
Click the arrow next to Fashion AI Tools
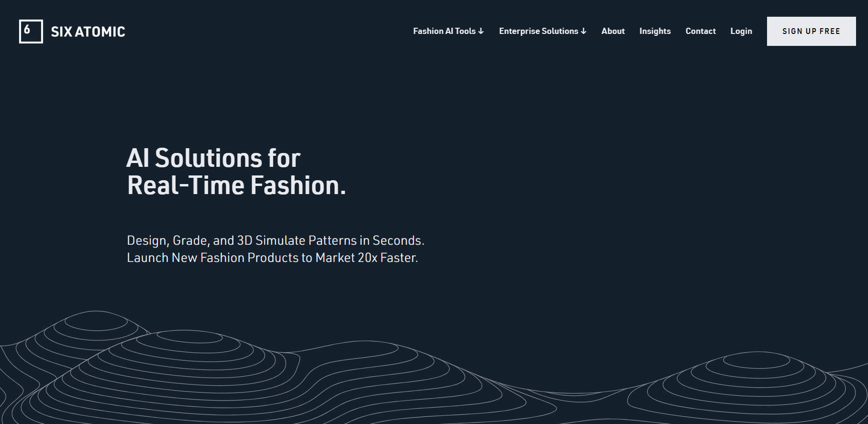pyautogui.click(x=481, y=32)
